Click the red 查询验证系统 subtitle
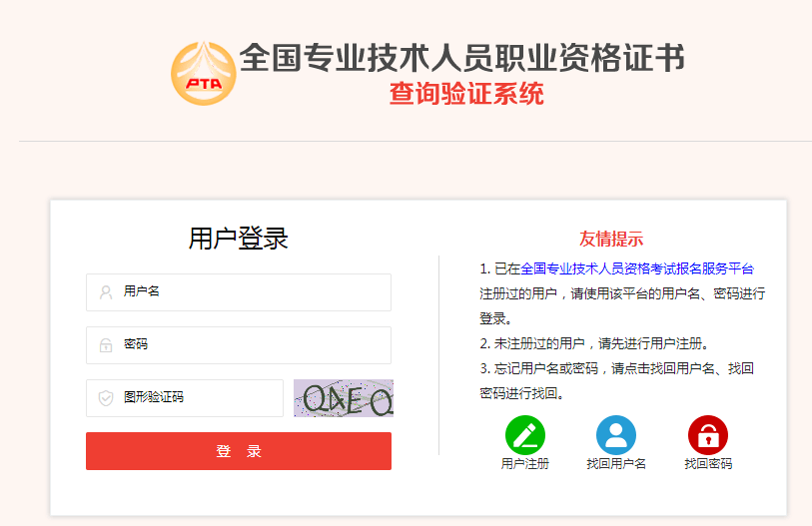Viewport: 812px width, 526px height. point(466,94)
